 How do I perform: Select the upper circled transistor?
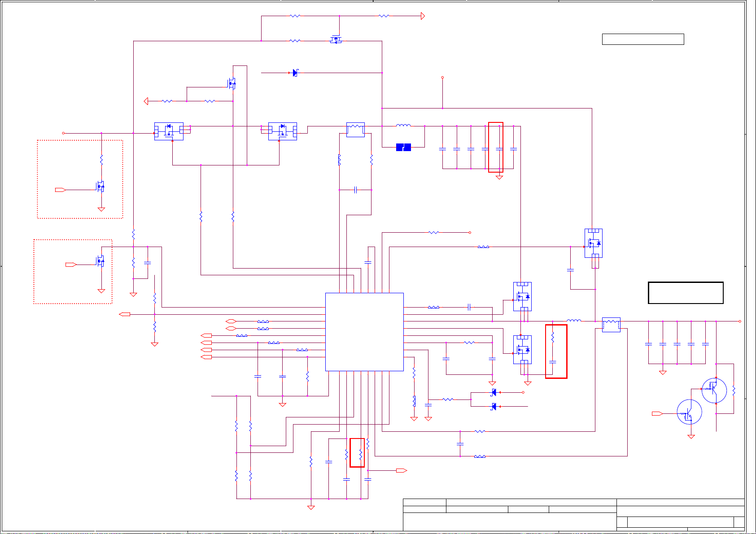(x=714, y=391)
